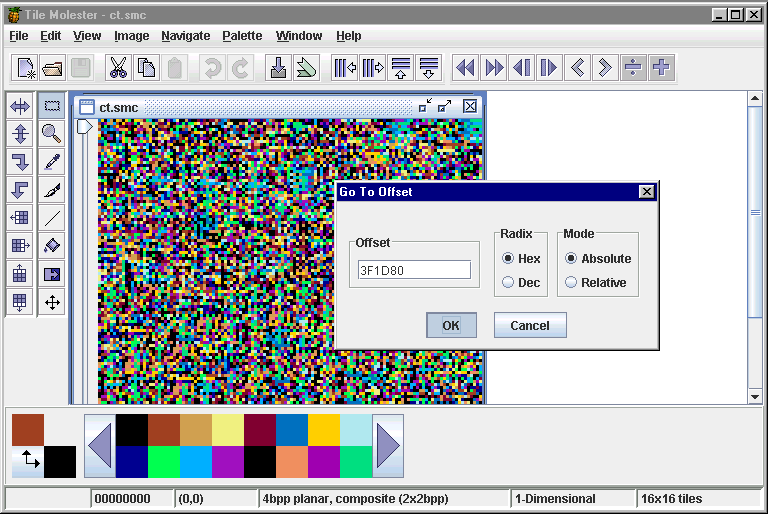Click Cancel in Go To Offset dialog
This screenshot has height=514, width=768.
point(529,325)
